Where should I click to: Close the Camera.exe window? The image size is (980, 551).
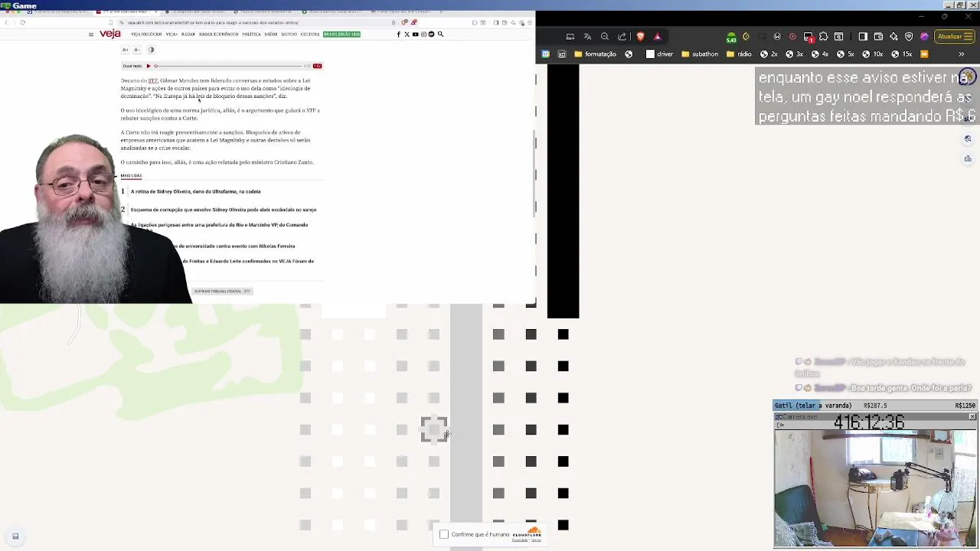coord(972,417)
